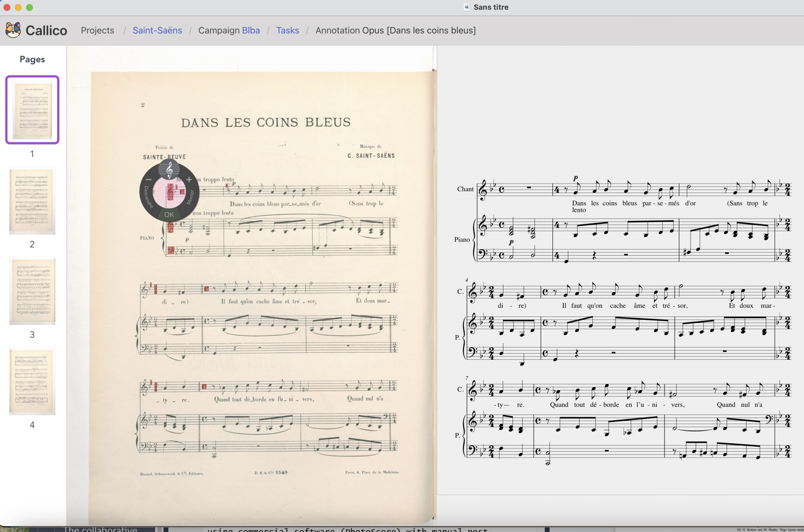Click the plus icon in the radial menu

189,180
